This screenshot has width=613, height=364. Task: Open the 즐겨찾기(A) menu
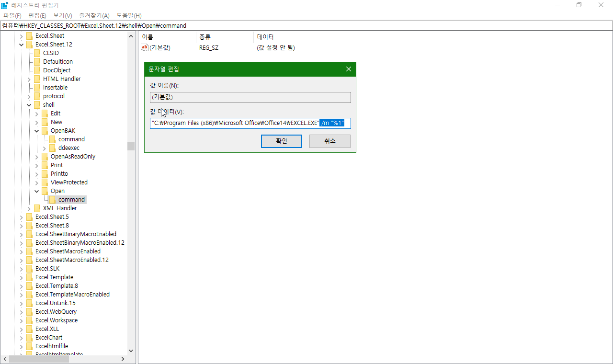[94, 16]
